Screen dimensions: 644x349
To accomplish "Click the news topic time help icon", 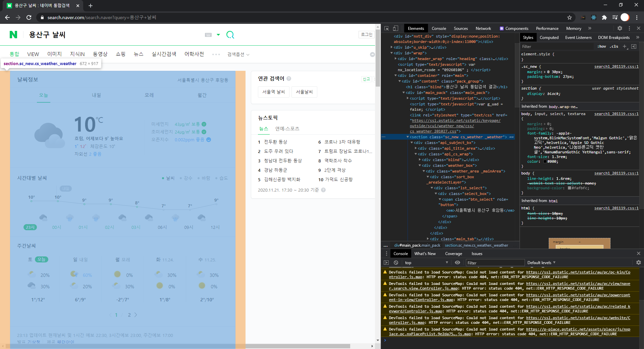I will [323, 190].
